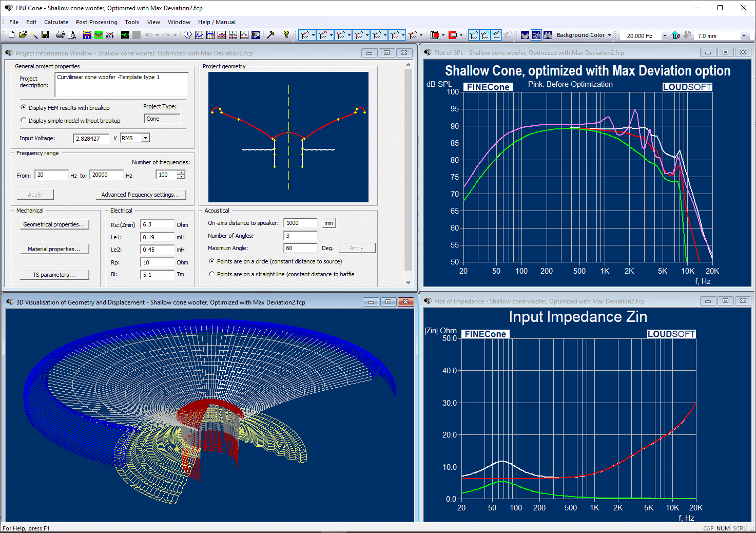Image resolution: width=756 pixels, height=533 pixels.
Task: Save the current project
Action: click(x=45, y=34)
